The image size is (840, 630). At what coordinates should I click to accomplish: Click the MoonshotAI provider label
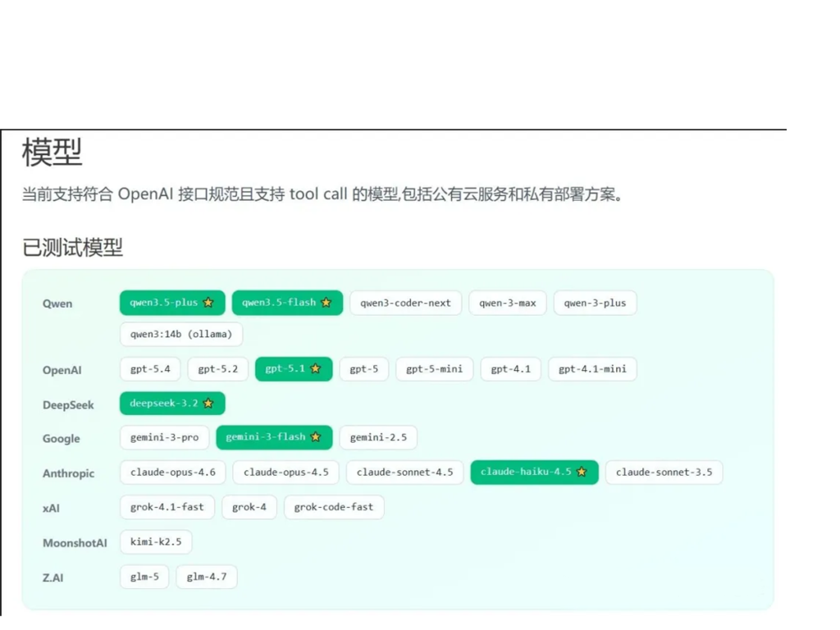click(75, 543)
